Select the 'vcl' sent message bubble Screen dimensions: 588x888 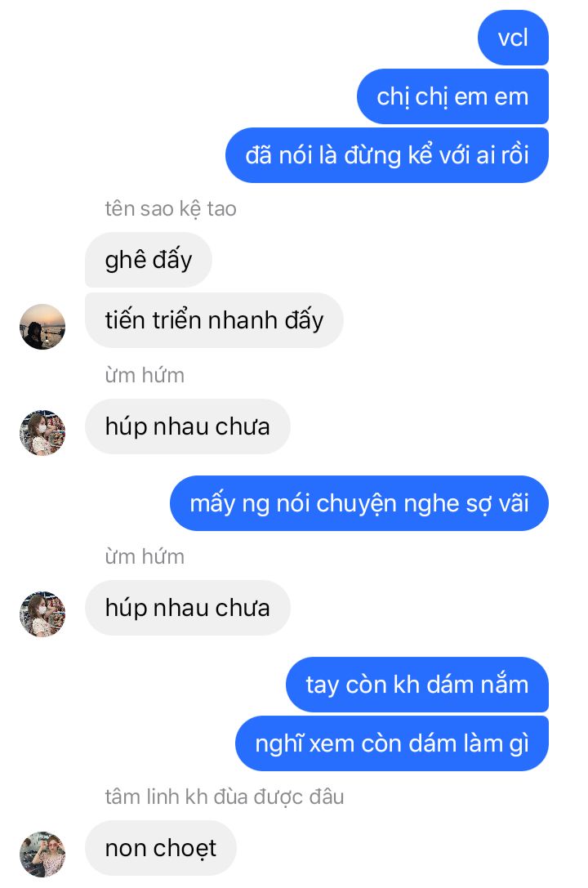click(513, 38)
